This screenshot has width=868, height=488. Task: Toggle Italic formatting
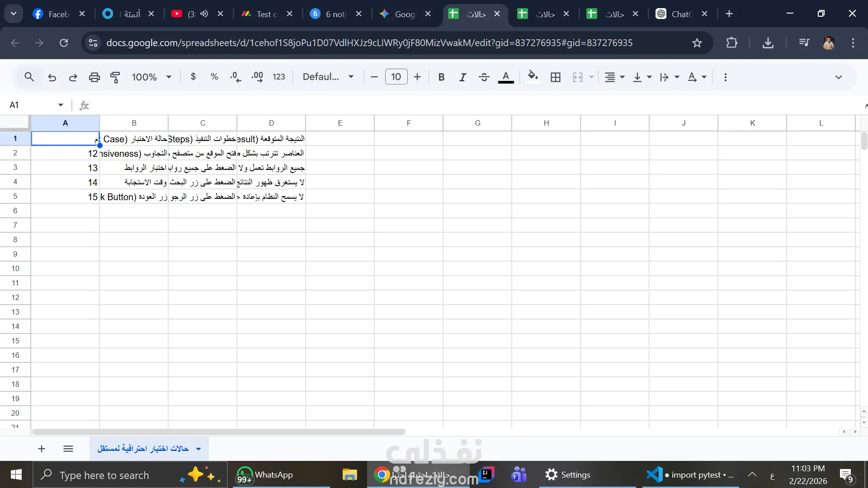pyautogui.click(x=462, y=77)
